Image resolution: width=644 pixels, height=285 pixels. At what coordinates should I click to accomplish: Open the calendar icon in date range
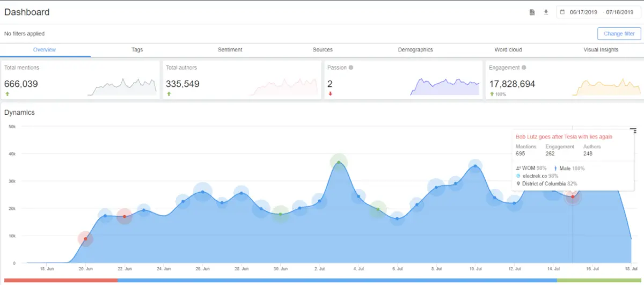[562, 12]
